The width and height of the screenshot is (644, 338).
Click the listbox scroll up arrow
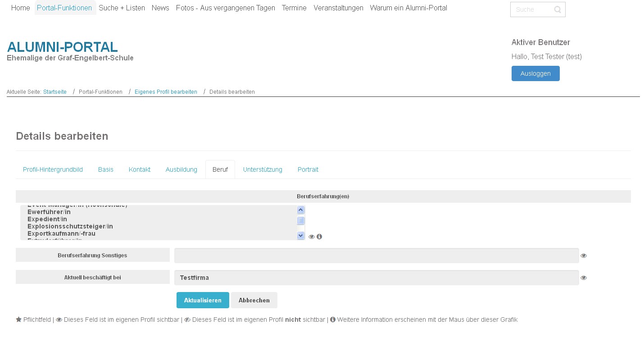pos(301,210)
